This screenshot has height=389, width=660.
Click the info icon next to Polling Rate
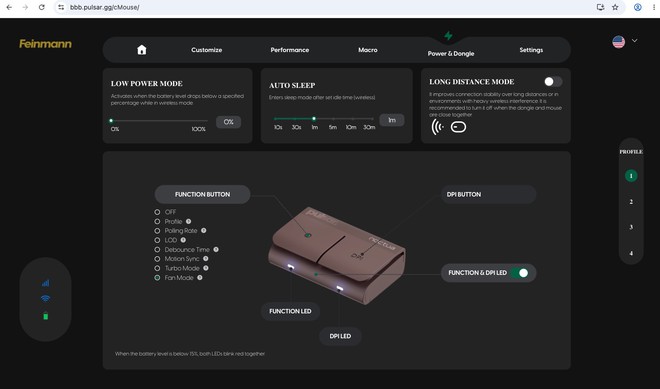(204, 231)
